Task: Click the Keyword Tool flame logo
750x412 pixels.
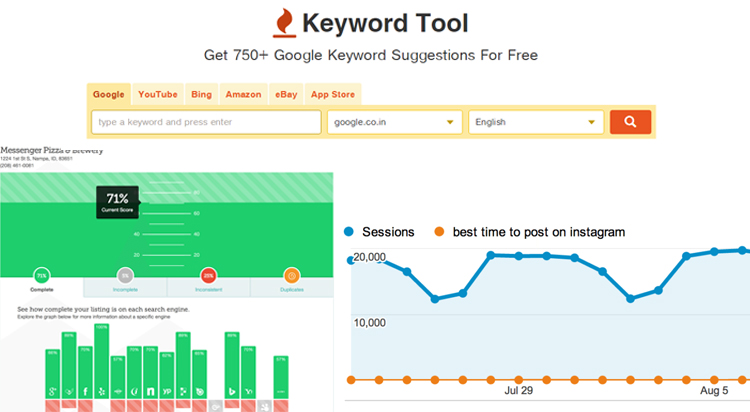Action: tap(284, 23)
